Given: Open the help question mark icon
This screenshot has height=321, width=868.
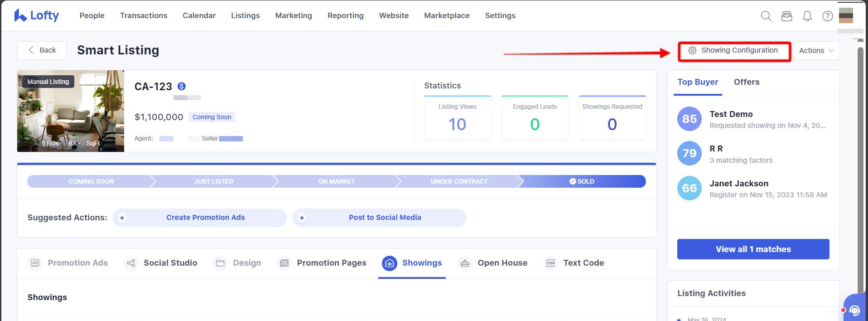Looking at the screenshot, I should click(828, 16).
